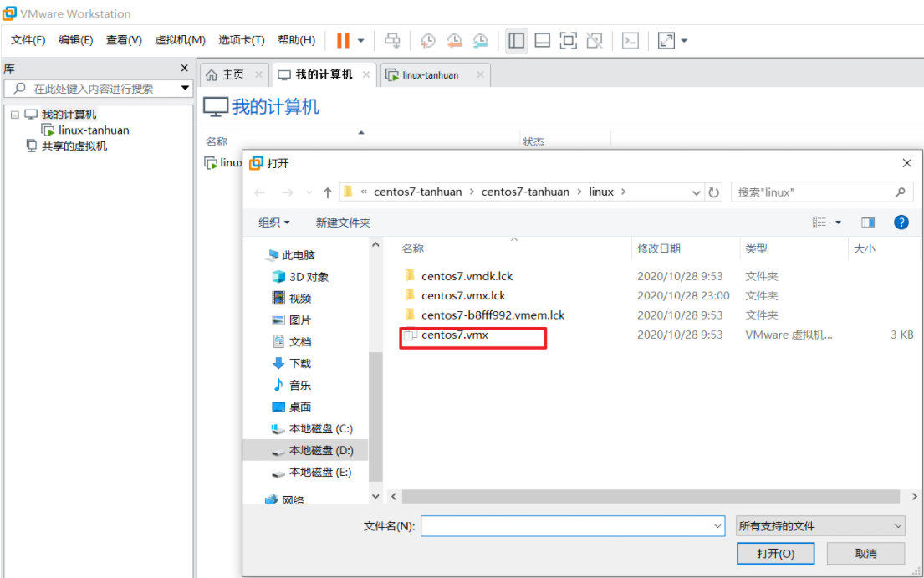
Task: Click the Unity mode toolbar icon
Action: (x=595, y=40)
